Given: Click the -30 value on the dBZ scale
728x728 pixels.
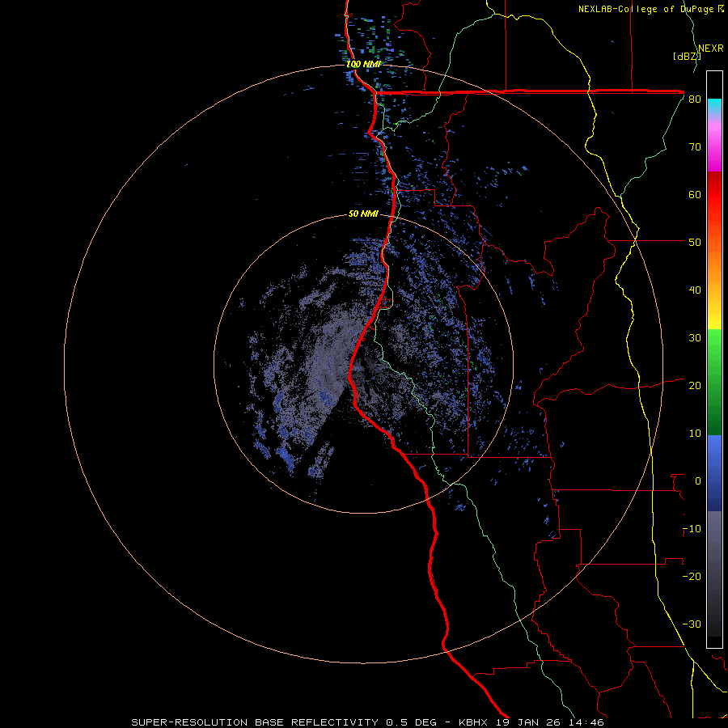Looking at the screenshot, I should click(692, 624).
